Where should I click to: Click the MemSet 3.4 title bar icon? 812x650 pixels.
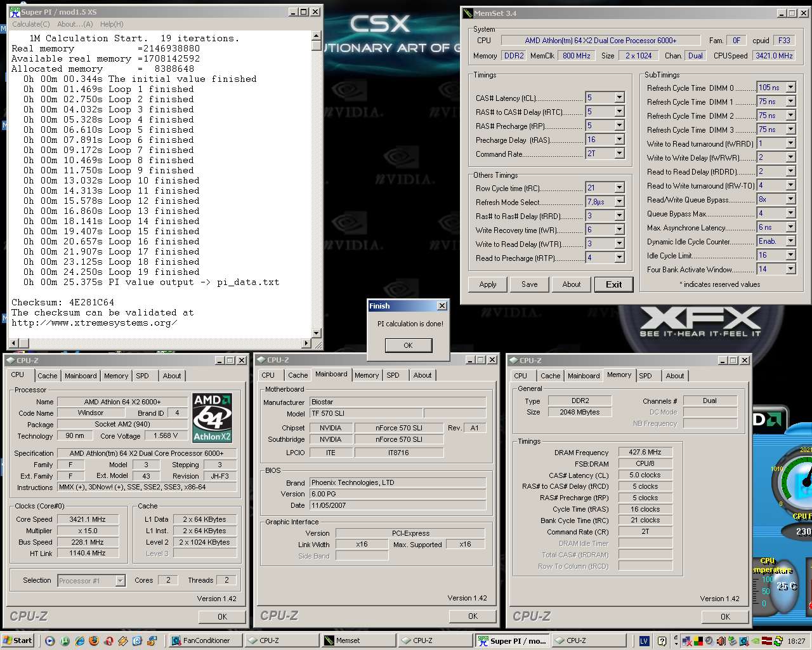468,13
